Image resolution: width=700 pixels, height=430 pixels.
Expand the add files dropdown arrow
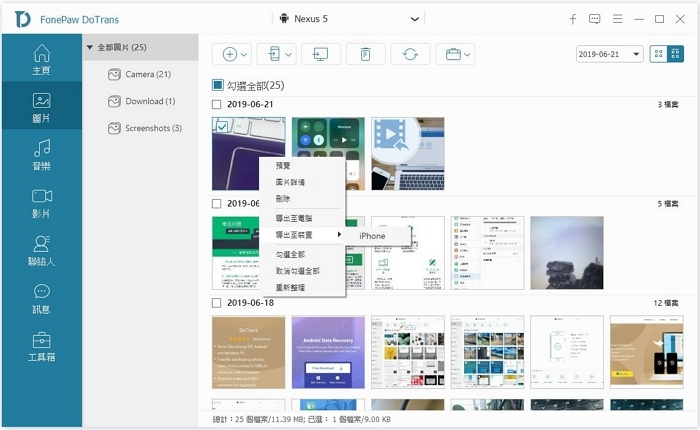click(244, 55)
